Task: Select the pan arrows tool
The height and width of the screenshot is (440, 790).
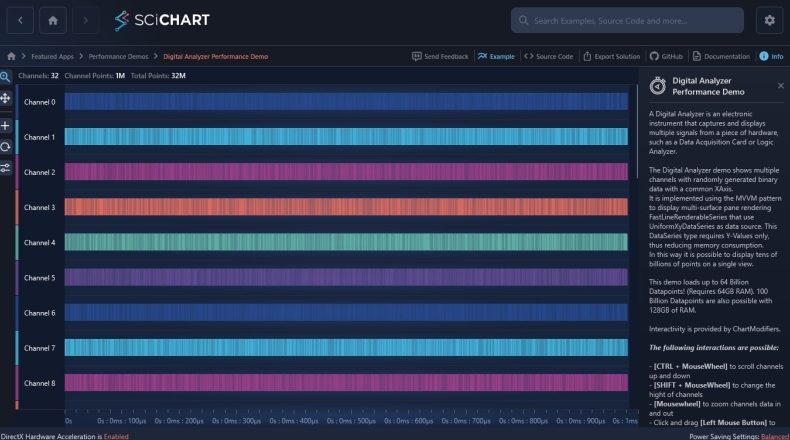Action: tap(6, 98)
